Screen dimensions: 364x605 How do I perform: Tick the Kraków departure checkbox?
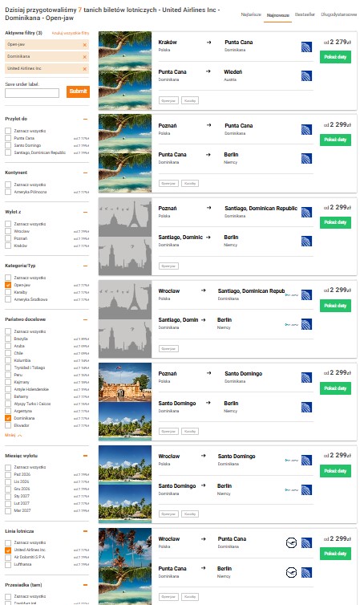click(x=8, y=246)
